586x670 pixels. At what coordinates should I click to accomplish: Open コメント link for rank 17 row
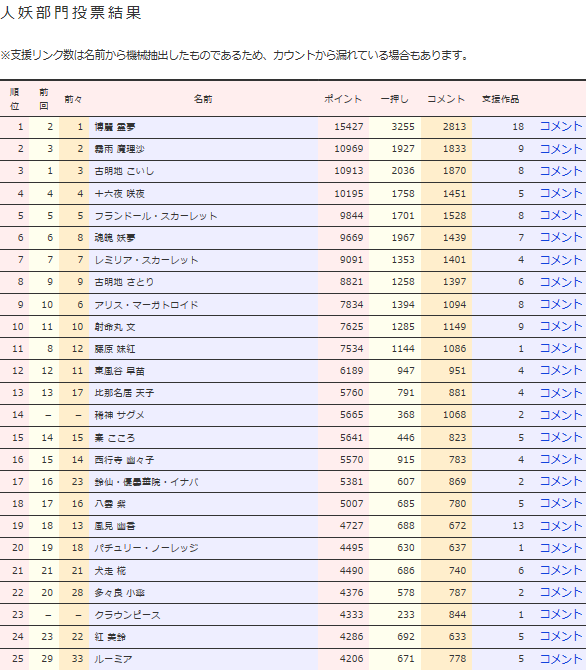tap(561, 482)
